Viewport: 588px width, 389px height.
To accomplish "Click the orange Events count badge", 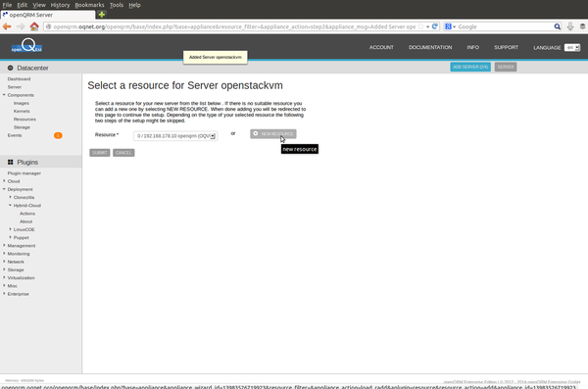I will tap(58, 135).
